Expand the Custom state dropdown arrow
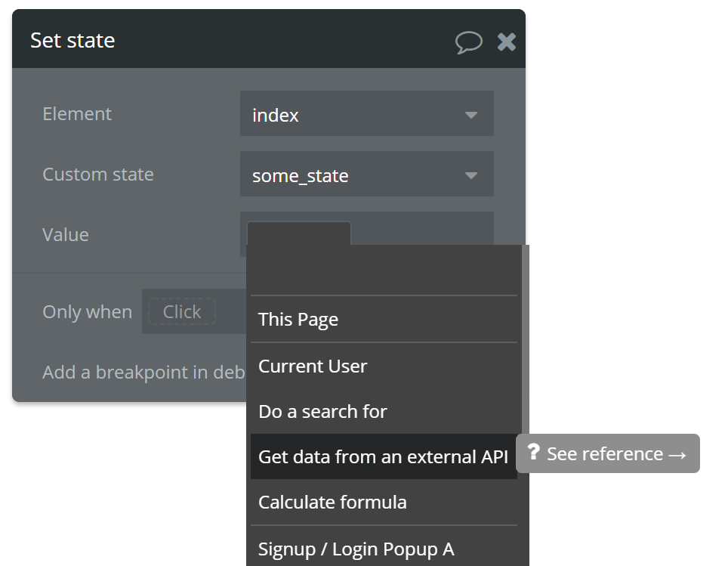The width and height of the screenshot is (728, 566). [471, 175]
